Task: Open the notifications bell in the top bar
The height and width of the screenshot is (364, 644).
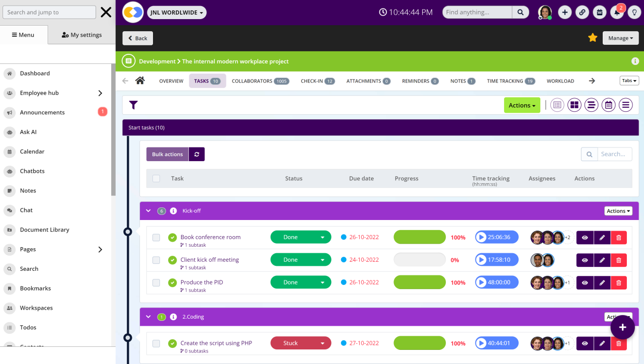Action: tap(617, 12)
